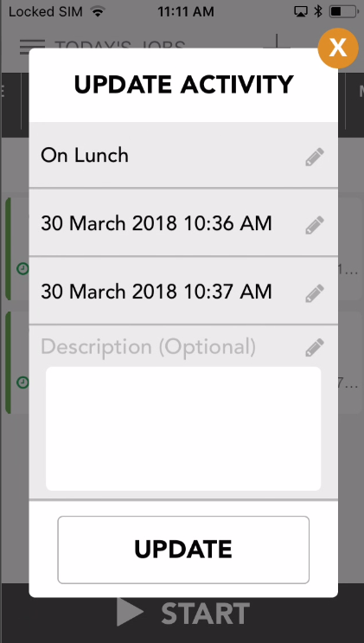
Task: Open the 30 March 2018 10:37 AM date picker
Action: [x=183, y=291]
